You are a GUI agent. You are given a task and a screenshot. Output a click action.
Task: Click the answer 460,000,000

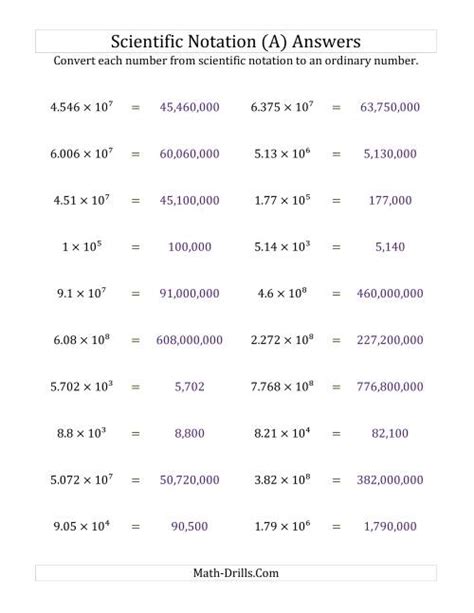[390, 293]
